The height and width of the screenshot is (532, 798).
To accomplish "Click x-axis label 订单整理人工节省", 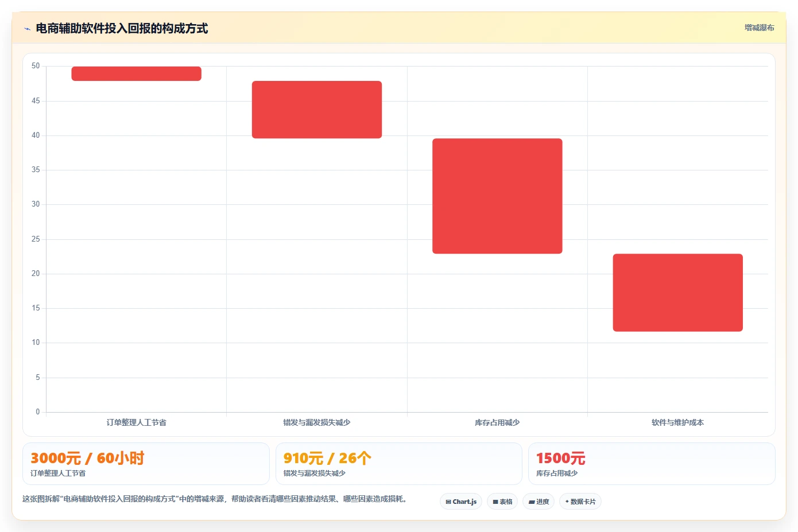I will 136,422.
